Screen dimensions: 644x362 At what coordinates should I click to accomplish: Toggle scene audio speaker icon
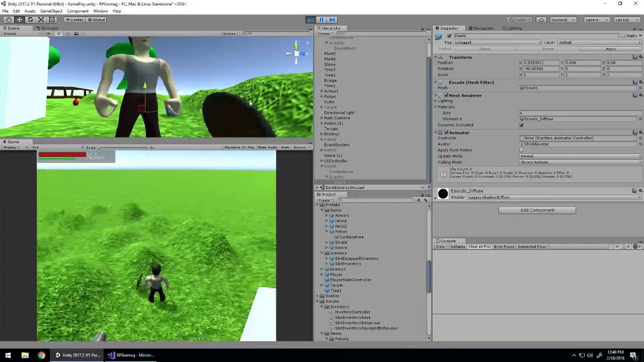point(67,34)
